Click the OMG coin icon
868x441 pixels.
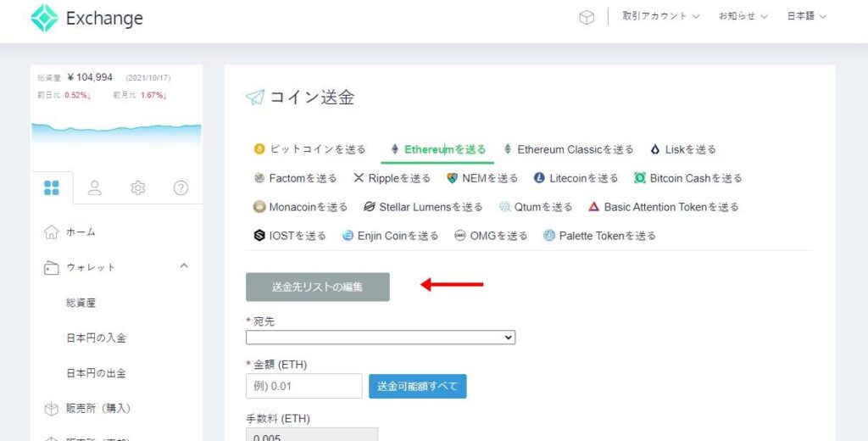pyautogui.click(x=460, y=236)
